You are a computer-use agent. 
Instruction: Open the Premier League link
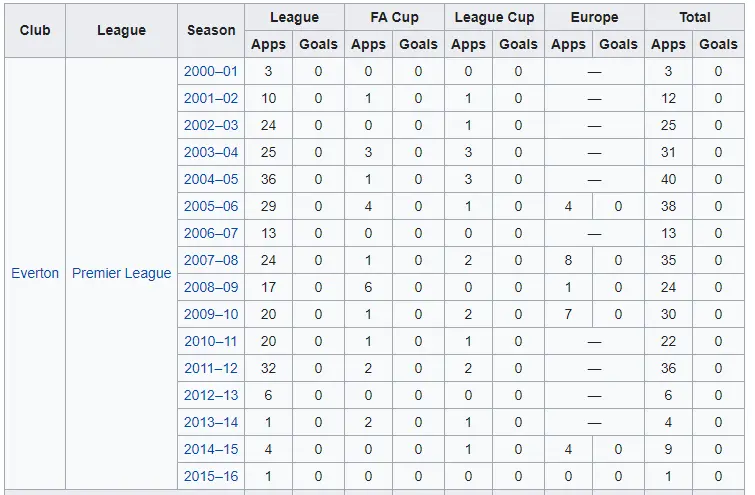[121, 273]
